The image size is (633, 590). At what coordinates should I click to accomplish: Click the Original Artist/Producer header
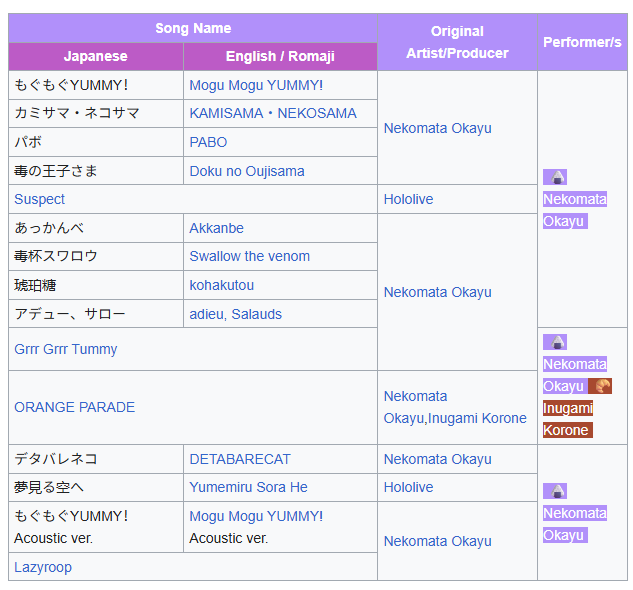coord(457,42)
